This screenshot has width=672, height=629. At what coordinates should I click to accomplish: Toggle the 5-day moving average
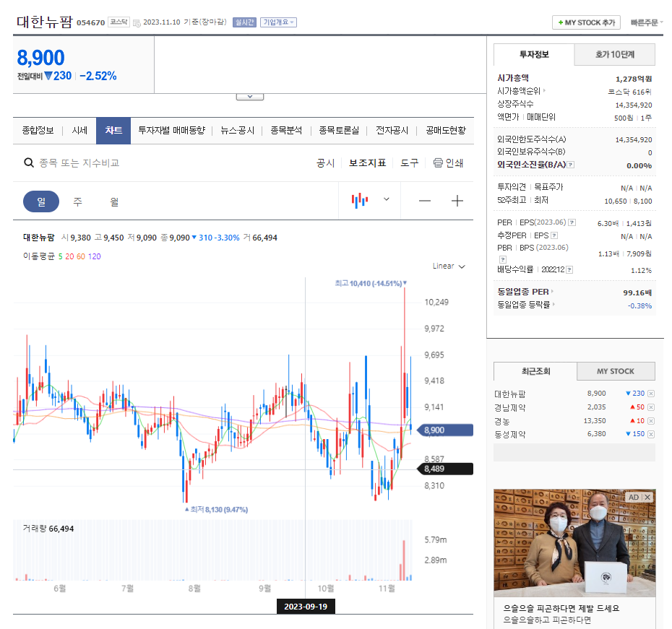(x=61, y=256)
